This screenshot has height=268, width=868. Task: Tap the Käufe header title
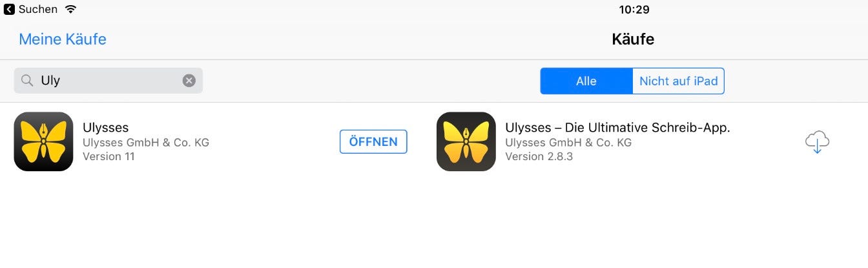[633, 39]
